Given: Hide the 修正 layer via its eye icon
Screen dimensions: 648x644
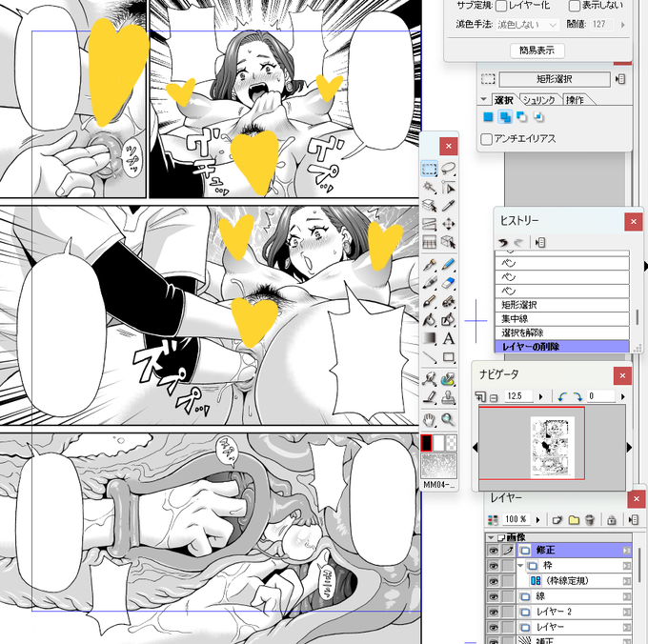Looking at the screenshot, I should pos(493,551).
